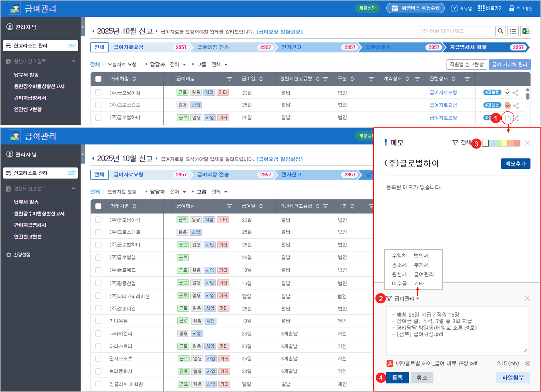Screen dimensions: 541x392
Task: Click the Excel export icon
Action: (x=526, y=31)
